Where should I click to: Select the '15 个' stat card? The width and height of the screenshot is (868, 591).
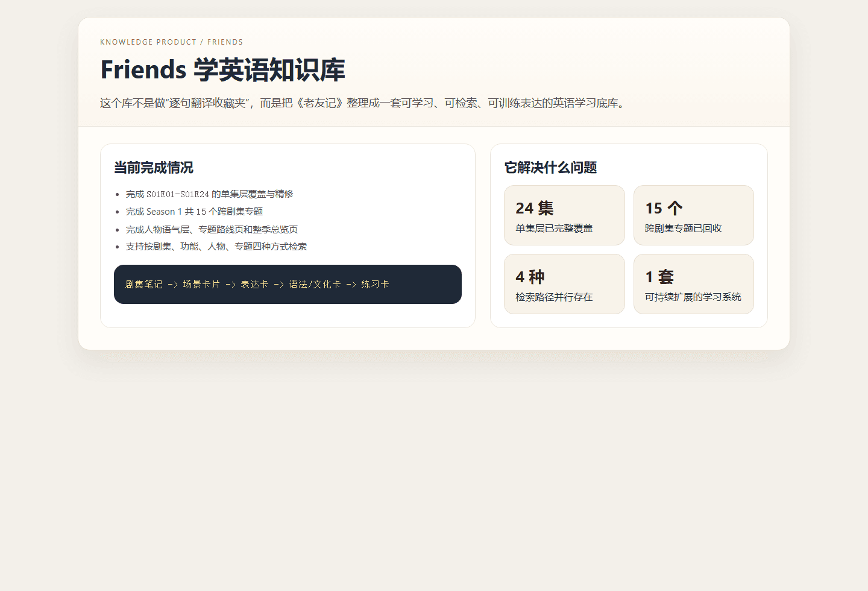click(x=694, y=215)
